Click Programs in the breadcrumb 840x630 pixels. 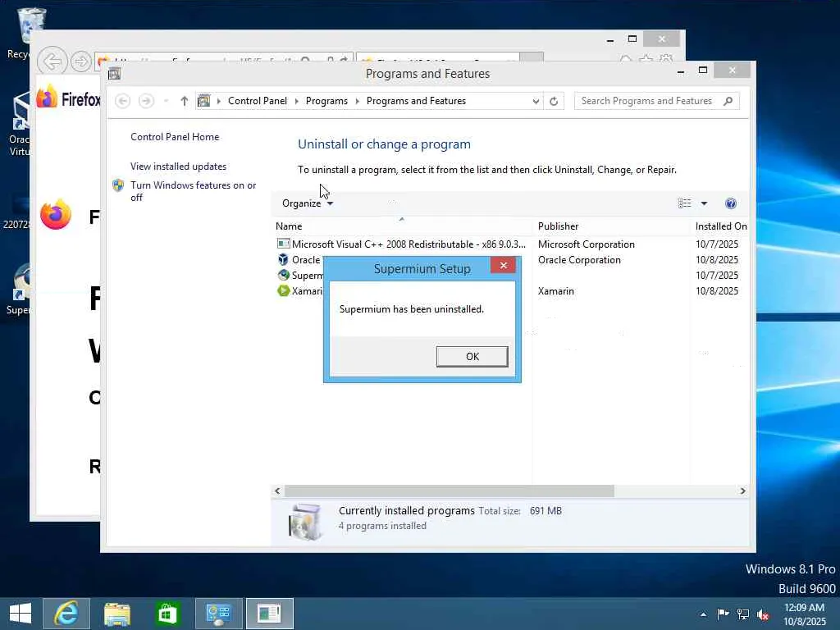point(326,101)
